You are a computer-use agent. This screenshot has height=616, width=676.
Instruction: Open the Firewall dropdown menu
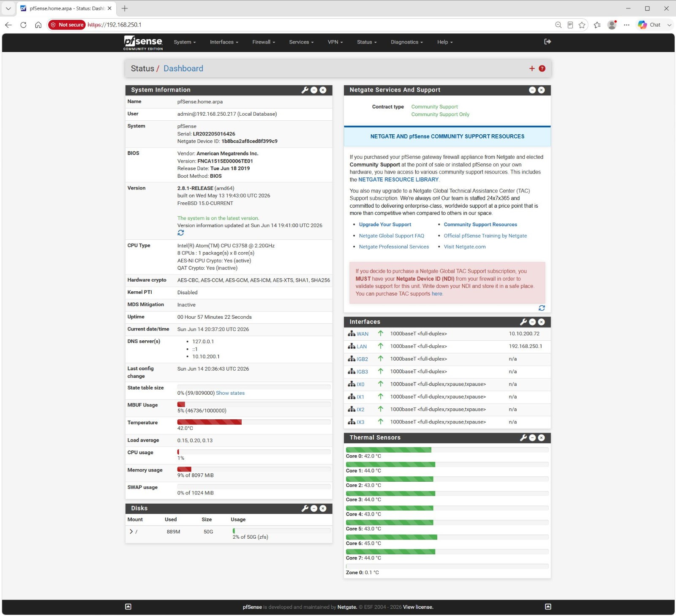point(264,42)
